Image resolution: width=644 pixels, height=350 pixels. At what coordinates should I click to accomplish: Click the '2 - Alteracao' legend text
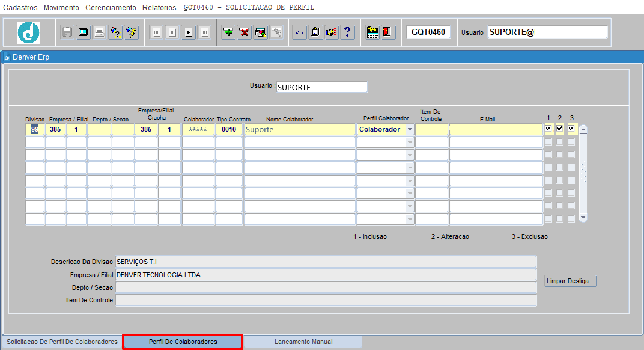click(450, 236)
